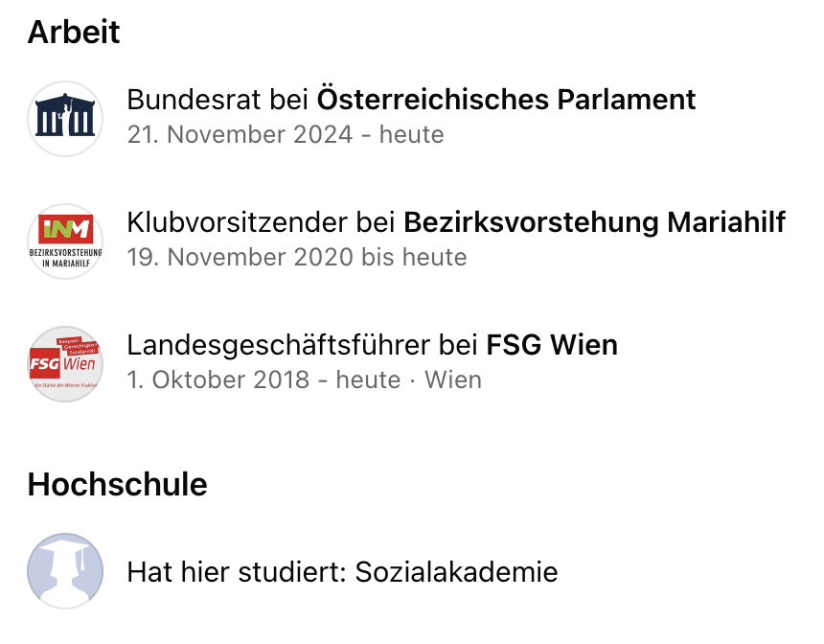824x644 pixels.
Task: Click the Arbeit section heading
Action: (74, 32)
